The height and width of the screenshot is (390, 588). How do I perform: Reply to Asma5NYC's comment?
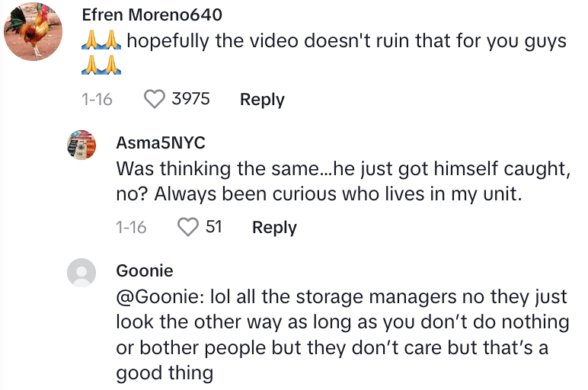click(x=274, y=227)
